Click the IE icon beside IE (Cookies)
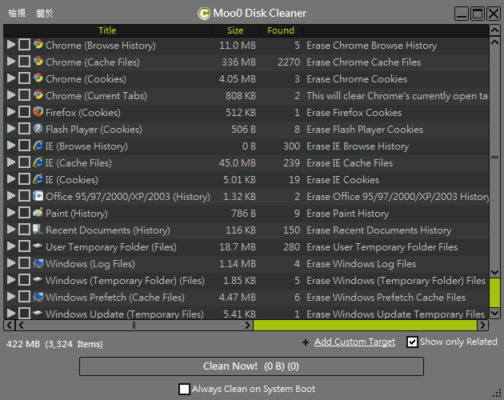The image size is (504, 400). pyautogui.click(x=38, y=179)
